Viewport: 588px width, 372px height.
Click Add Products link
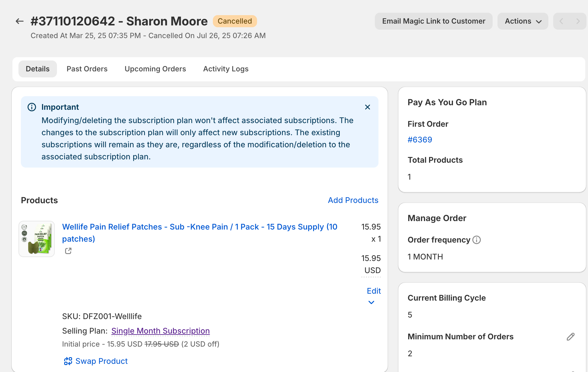(353, 200)
